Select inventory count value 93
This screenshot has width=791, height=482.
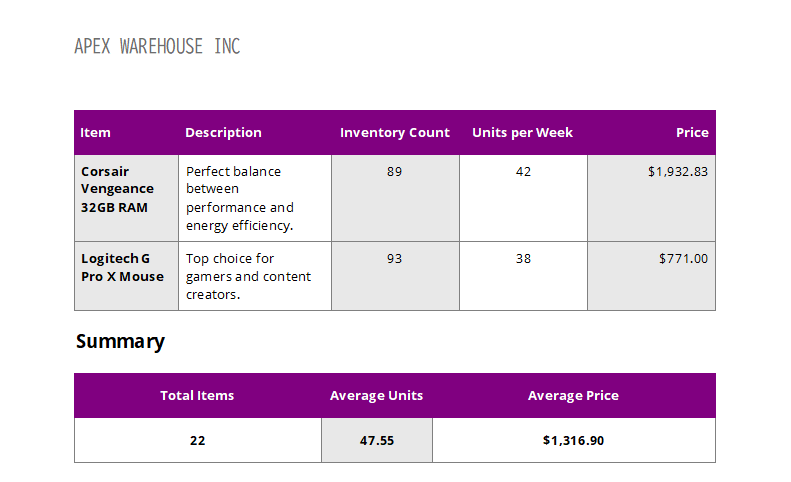tap(394, 259)
